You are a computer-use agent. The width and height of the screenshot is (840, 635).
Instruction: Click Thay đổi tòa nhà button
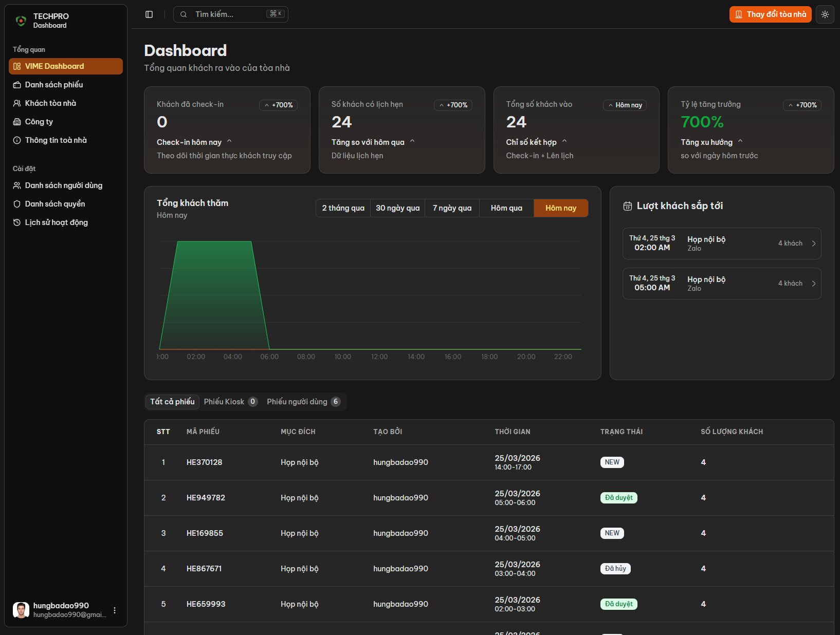pos(770,14)
